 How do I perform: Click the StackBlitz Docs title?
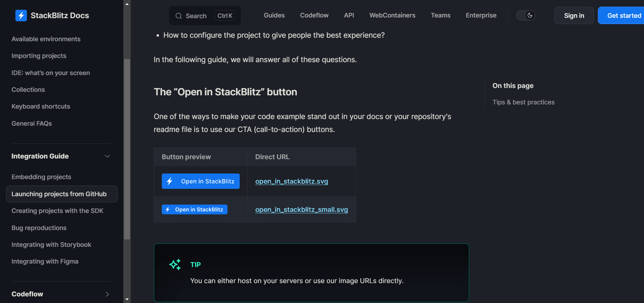point(60,15)
